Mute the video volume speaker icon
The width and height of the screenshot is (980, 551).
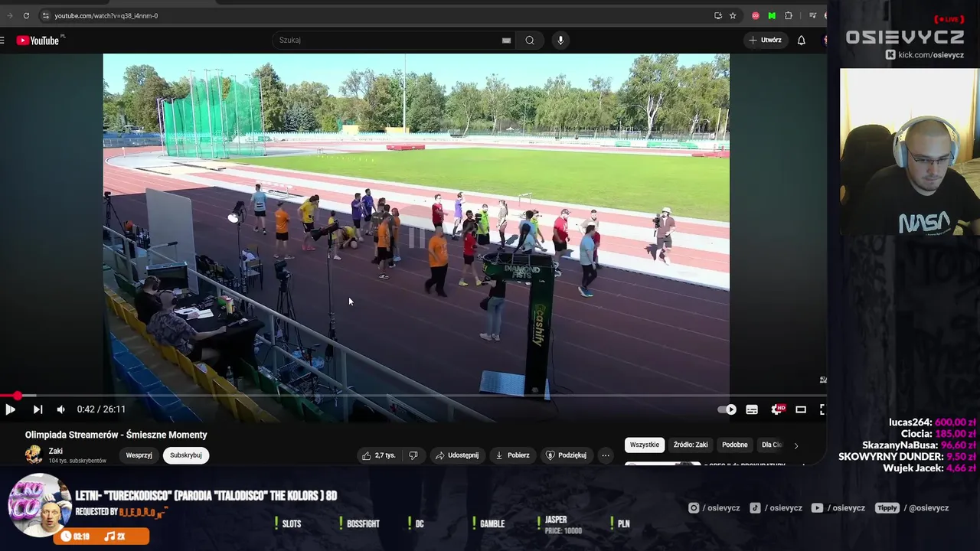point(61,409)
